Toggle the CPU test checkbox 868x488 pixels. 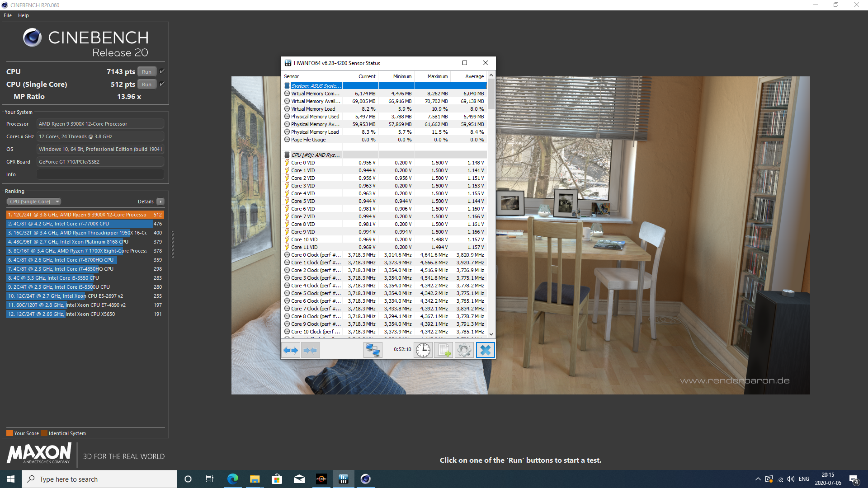(162, 71)
